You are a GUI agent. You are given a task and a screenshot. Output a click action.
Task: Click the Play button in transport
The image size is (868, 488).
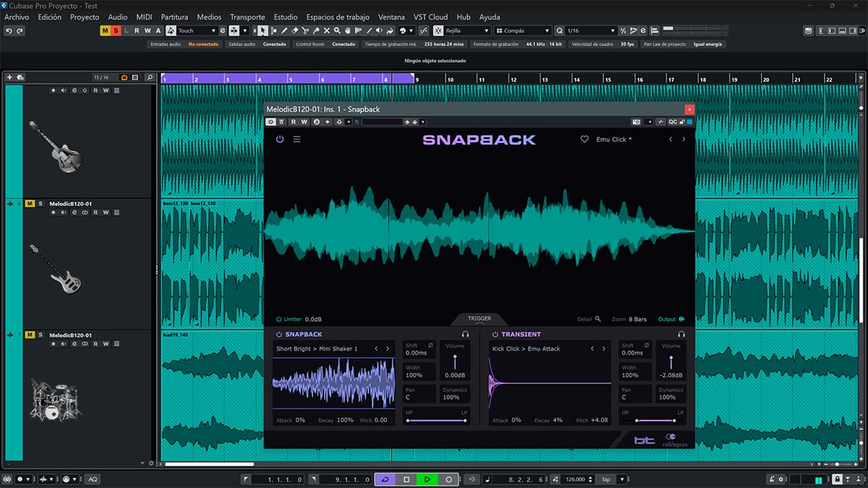[427, 479]
